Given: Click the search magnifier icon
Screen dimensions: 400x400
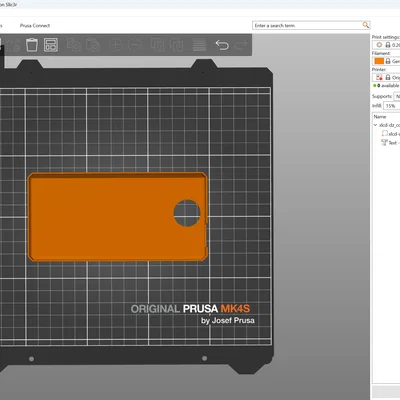Looking at the screenshot, I should tap(366, 25).
